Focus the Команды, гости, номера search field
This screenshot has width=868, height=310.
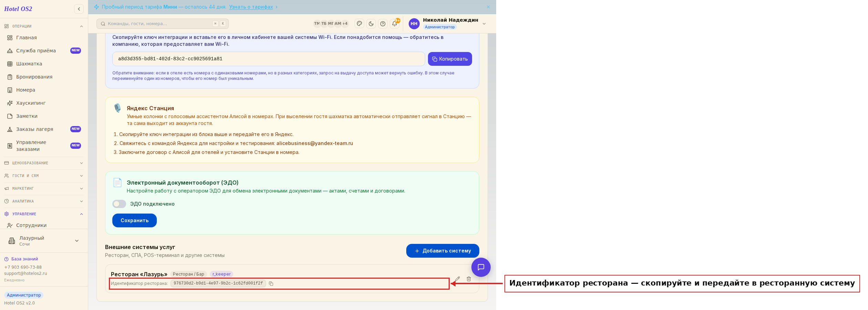163,24
